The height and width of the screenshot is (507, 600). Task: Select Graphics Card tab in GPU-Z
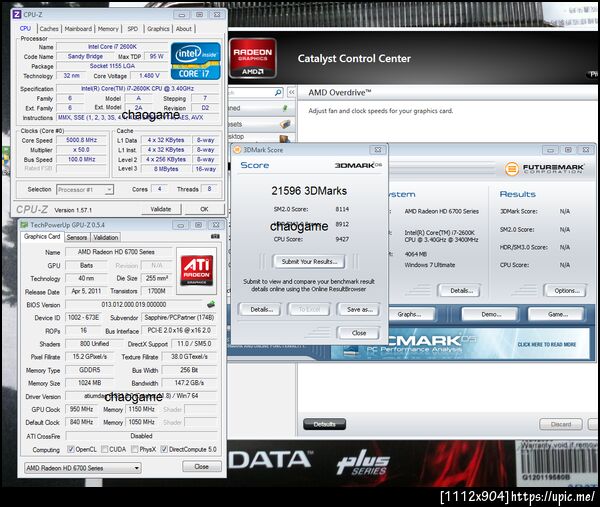(x=42, y=236)
